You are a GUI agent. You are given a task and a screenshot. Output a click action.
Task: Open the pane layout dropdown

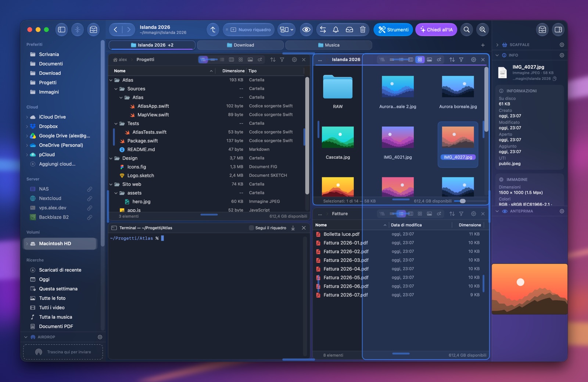click(287, 30)
